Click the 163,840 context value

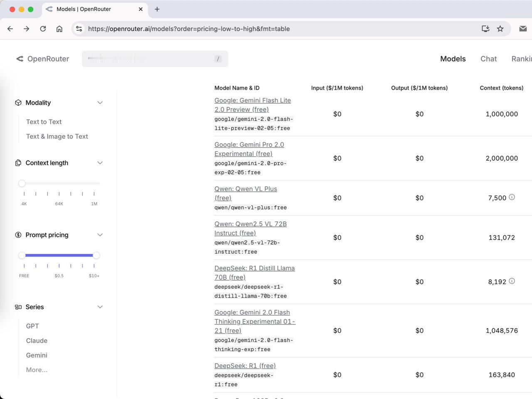click(502, 375)
